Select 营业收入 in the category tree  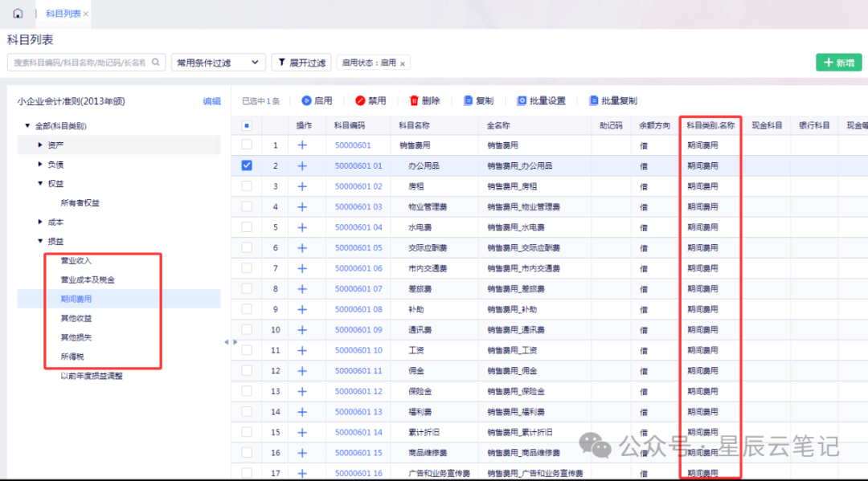pos(76,261)
